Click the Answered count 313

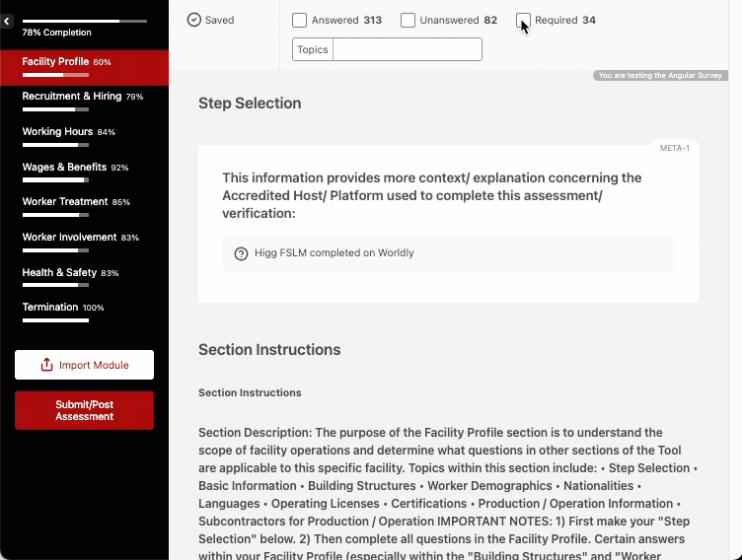coord(373,21)
